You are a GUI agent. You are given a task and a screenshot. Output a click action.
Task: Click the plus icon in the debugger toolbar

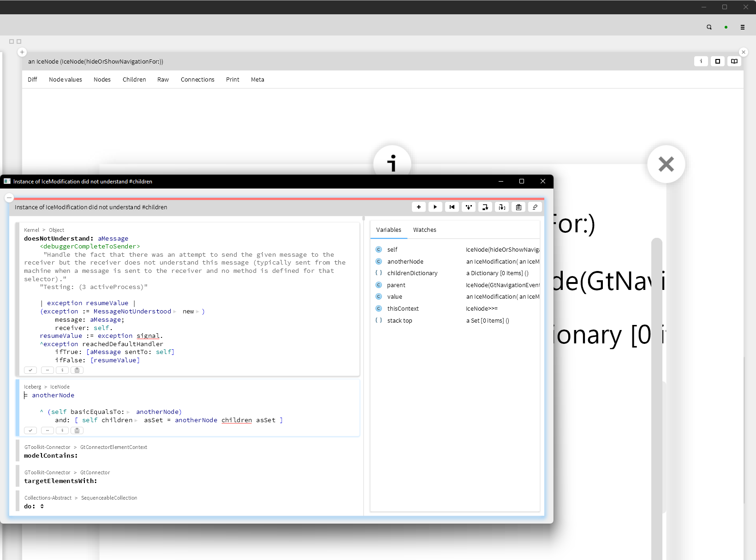(419, 207)
